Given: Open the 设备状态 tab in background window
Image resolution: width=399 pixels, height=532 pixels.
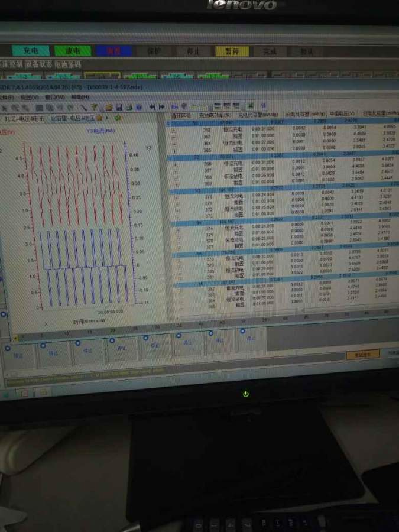Looking at the screenshot, I should [x=40, y=64].
